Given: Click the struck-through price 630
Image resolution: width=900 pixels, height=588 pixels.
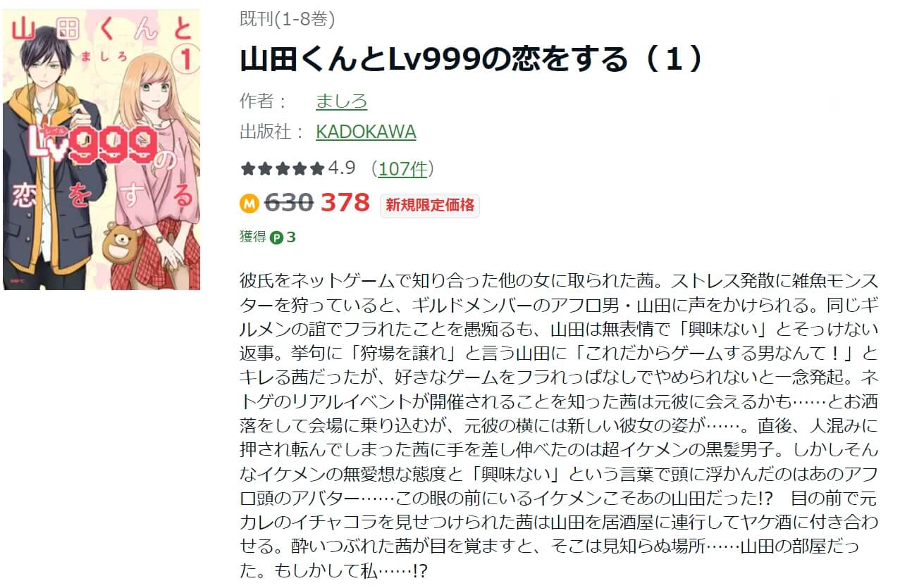Looking at the screenshot, I should point(289,204).
